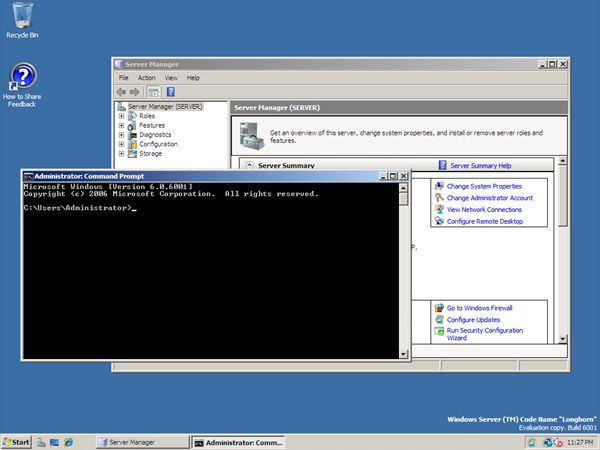Open the View menu in Server Manager
Viewport: 600px width, 450px height.
point(171,78)
